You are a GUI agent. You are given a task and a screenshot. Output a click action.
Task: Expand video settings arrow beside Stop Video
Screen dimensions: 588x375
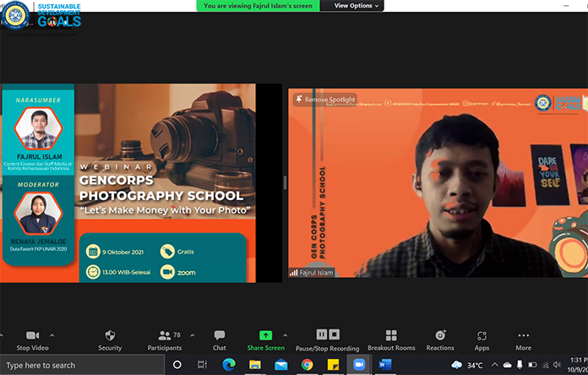point(52,334)
